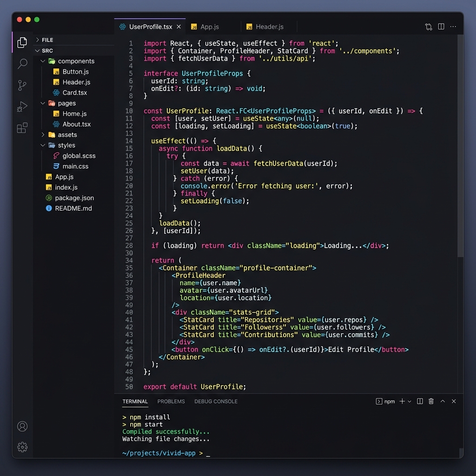Click 'loadData' in the async function declaration
This screenshot has width=476, height=476.
[x=232, y=148]
